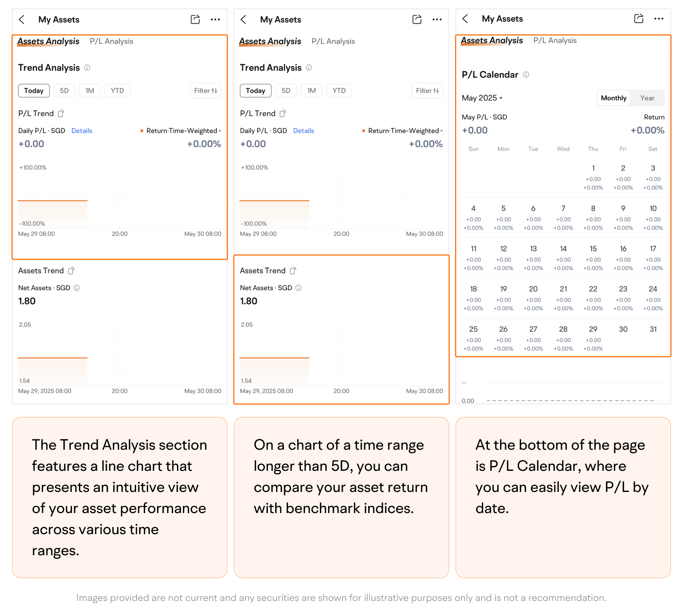Image resolution: width=683 pixels, height=616 pixels.
Task: Select the Monthly view toggle
Action: click(x=613, y=98)
